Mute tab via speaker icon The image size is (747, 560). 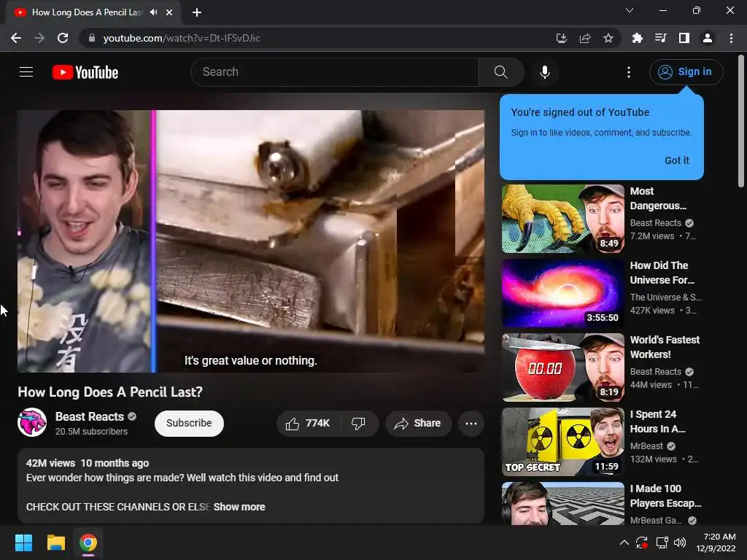(x=153, y=12)
